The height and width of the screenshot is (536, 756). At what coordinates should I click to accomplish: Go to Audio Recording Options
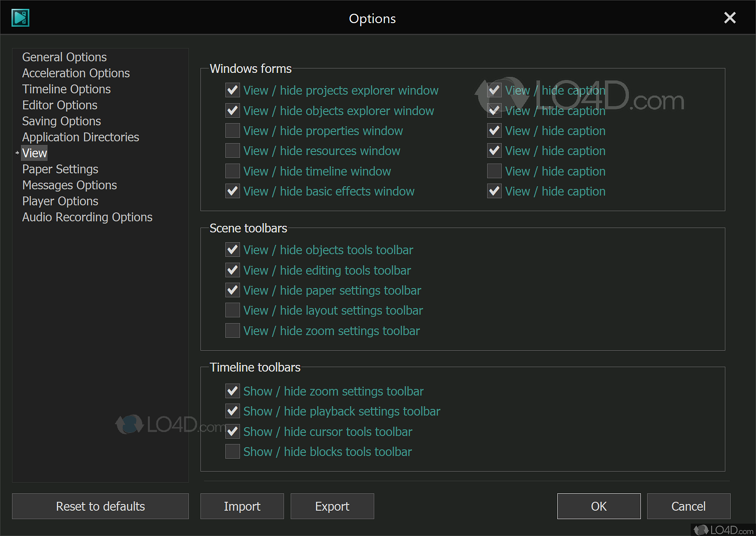(x=87, y=217)
